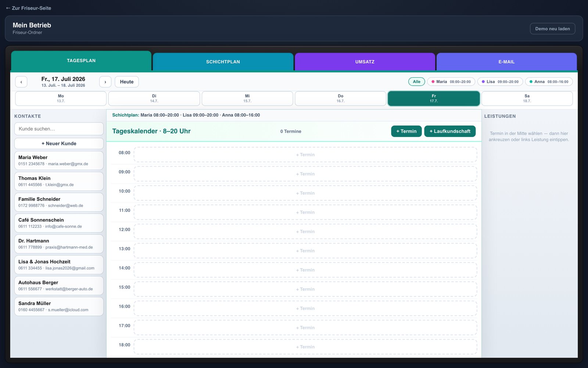Switch to Tagesplan tab
588x368 pixels.
point(81,61)
